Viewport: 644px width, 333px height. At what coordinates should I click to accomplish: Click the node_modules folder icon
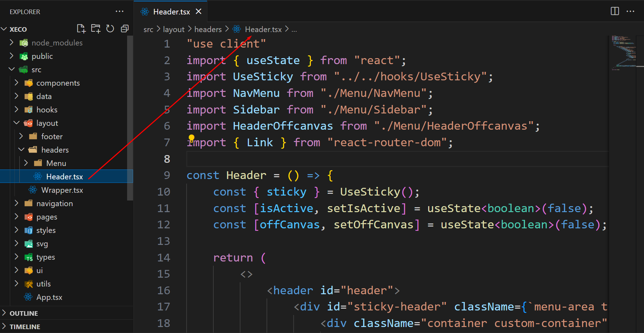(x=24, y=43)
